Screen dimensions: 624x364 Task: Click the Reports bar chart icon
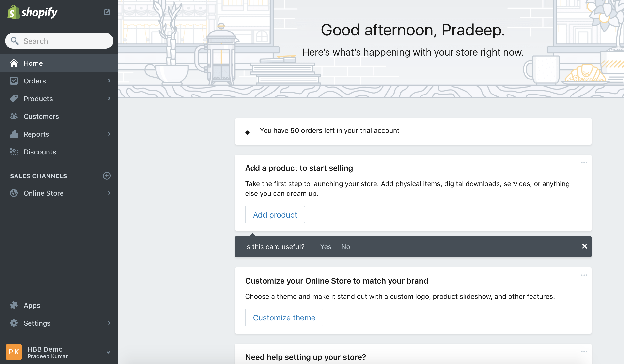pyautogui.click(x=14, y=134)
